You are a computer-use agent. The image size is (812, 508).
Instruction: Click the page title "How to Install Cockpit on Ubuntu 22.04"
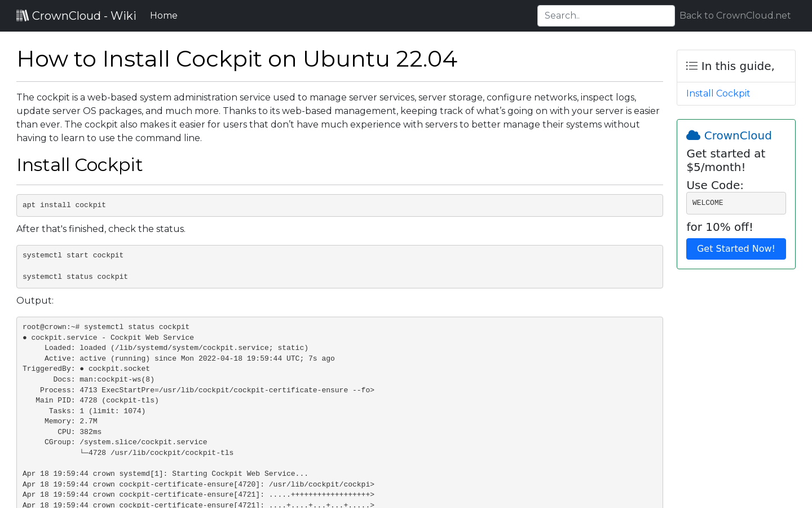click(x=237, y=59)
